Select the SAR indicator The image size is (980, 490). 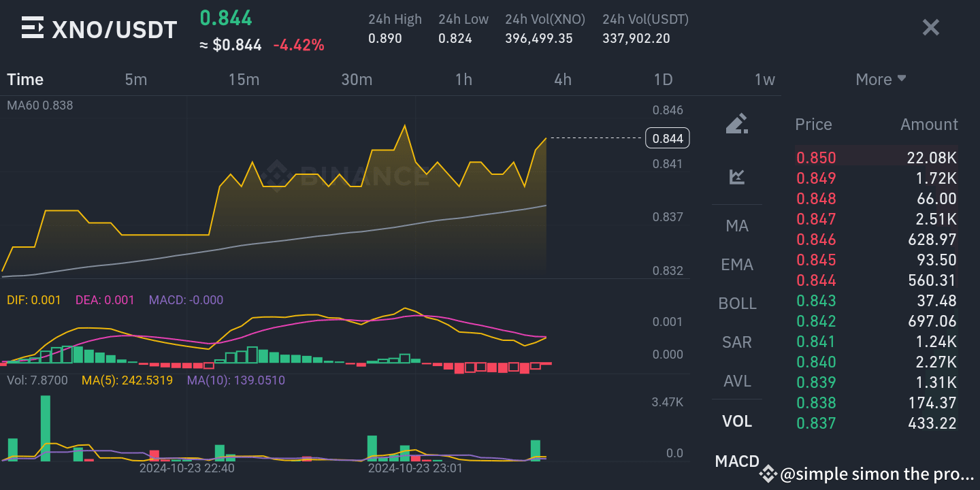point(737,342)
